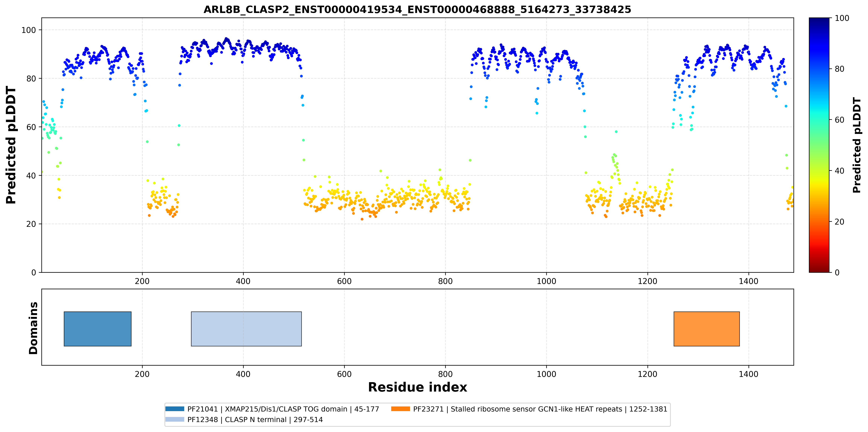Click the 'Domains' axis label
868x432 pixels.
[x=33, y=328]
